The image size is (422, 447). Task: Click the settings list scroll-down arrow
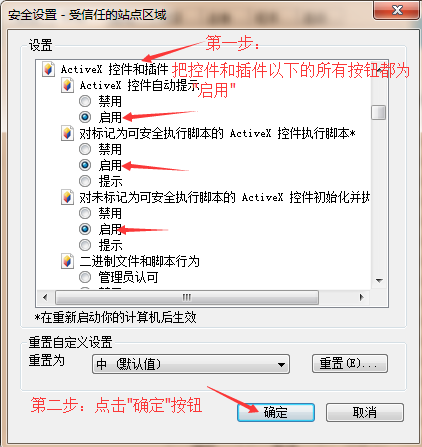pos(379,281)
